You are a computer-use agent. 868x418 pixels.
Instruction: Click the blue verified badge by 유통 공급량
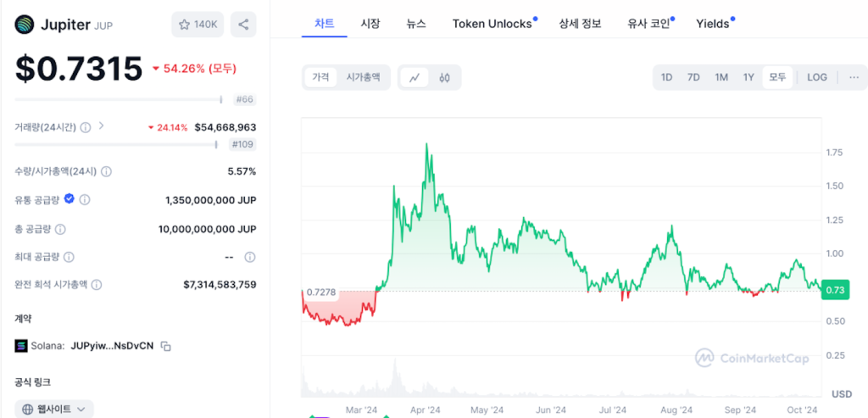point(70,198)
